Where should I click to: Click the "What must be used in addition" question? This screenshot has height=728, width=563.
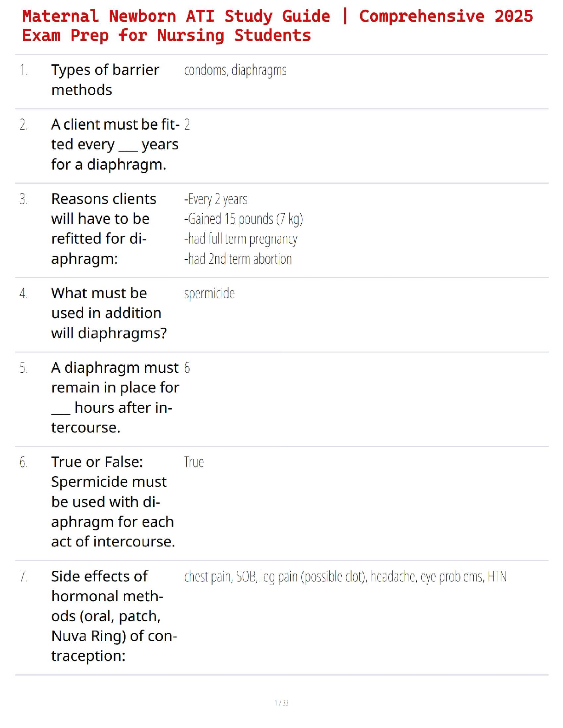(x=109, y=313)
